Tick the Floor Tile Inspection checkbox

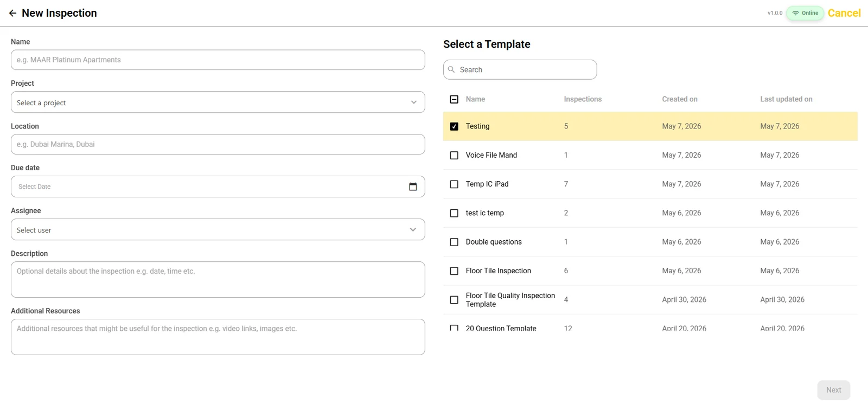click(x=454, y=271)
